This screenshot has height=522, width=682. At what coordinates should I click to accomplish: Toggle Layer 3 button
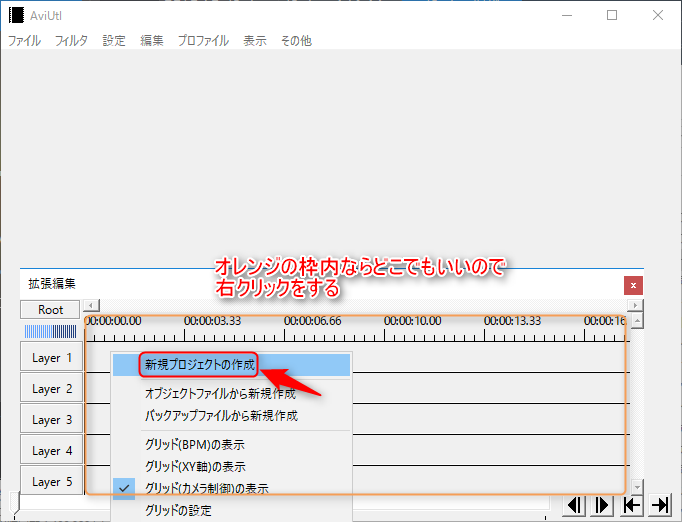point(51,419)
